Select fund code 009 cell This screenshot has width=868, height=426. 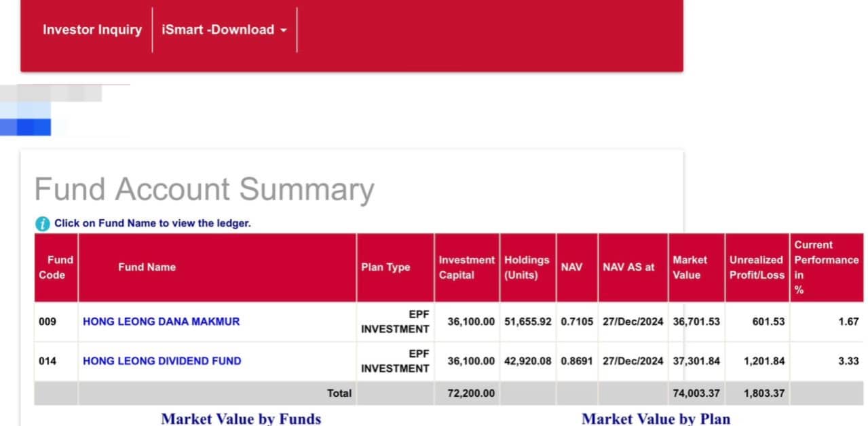click(x=47, y=322)
